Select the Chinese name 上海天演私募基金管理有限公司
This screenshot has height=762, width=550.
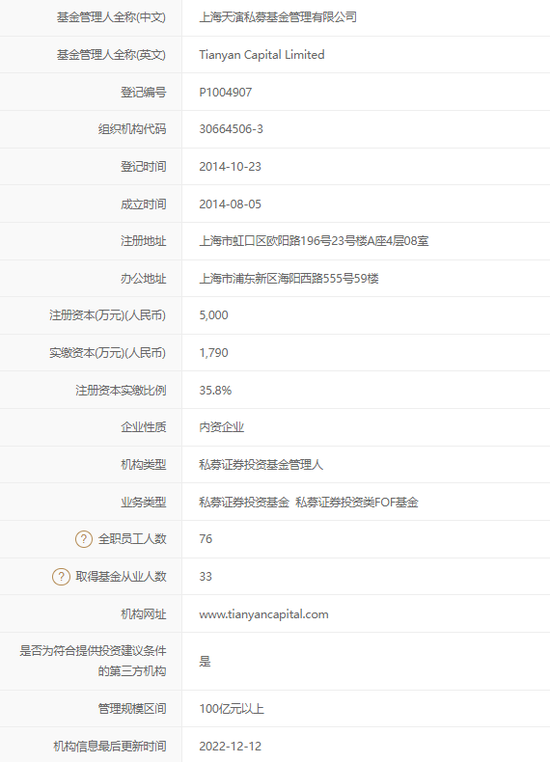click(x=278, y=17)
